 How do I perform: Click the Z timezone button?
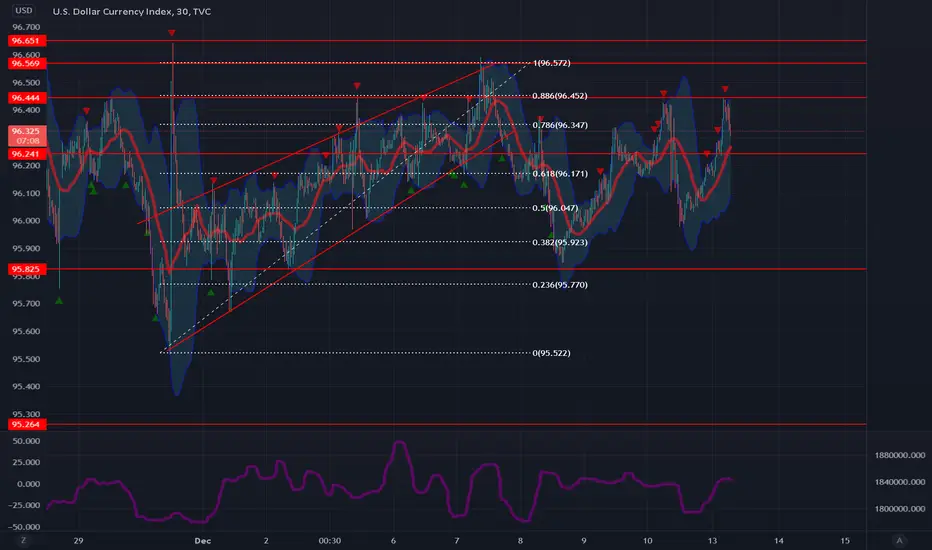(x=23, y=540)
